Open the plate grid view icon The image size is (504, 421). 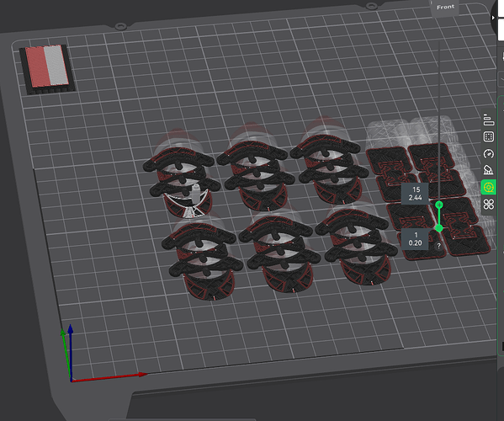(489, 136)
